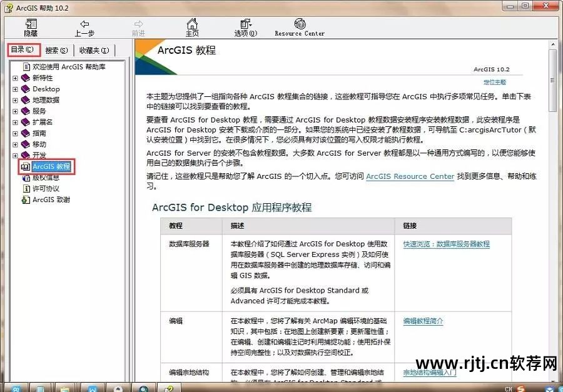Expand the 服务 tree node
The height and width of the screenshot is (392, 563).
coord(15,111)
